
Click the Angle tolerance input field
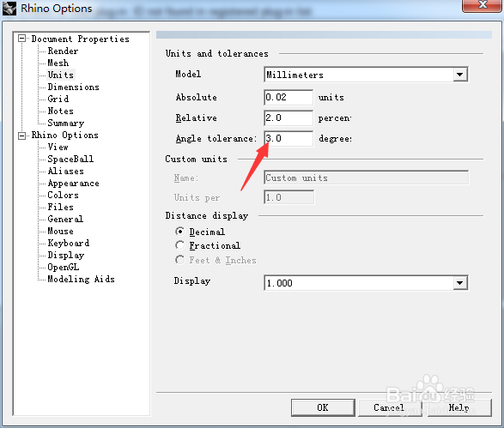click(288, 138)
